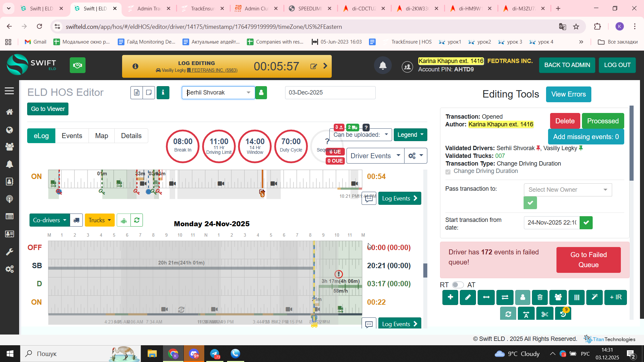The image size is (644, 362).
Task: Expand the Co-drivers dropdown
Action: pyautogui.click(x=50, y=220)
